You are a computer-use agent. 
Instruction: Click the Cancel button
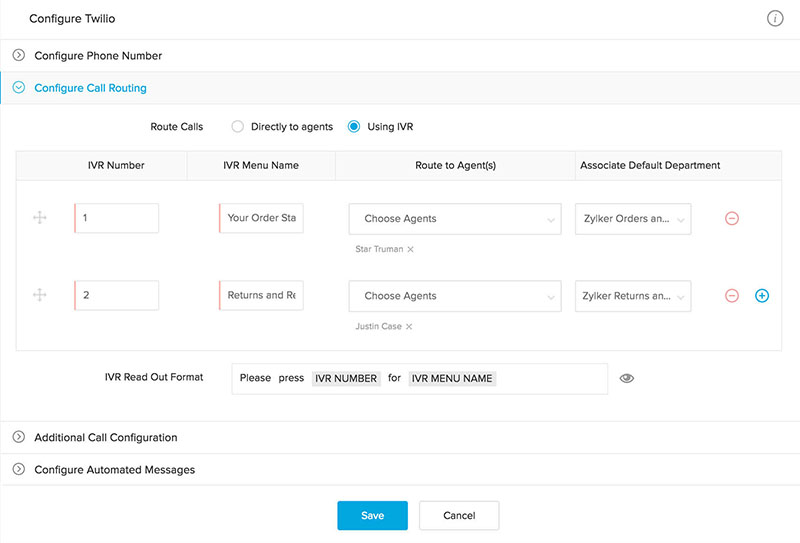click(x=458, y=515)
